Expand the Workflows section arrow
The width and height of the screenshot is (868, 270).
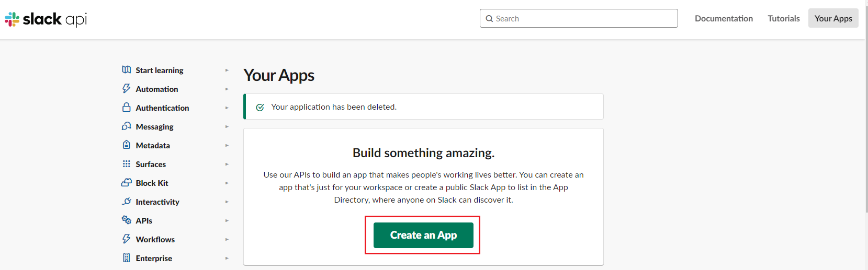(227, 239)
